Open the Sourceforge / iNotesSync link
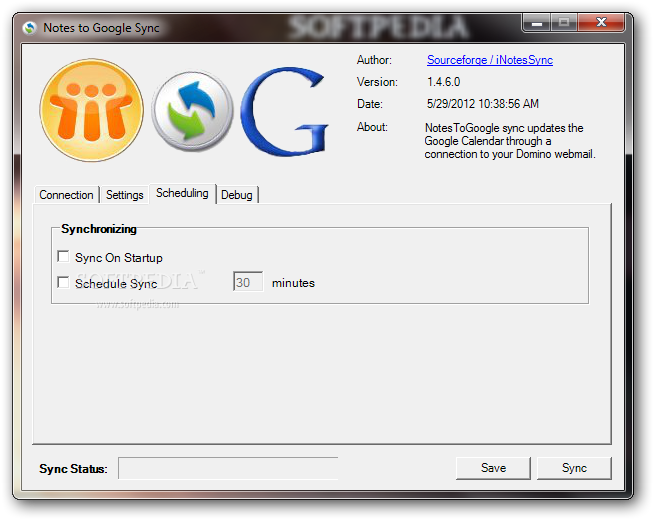654x520 pixels. tap(490, 60)
